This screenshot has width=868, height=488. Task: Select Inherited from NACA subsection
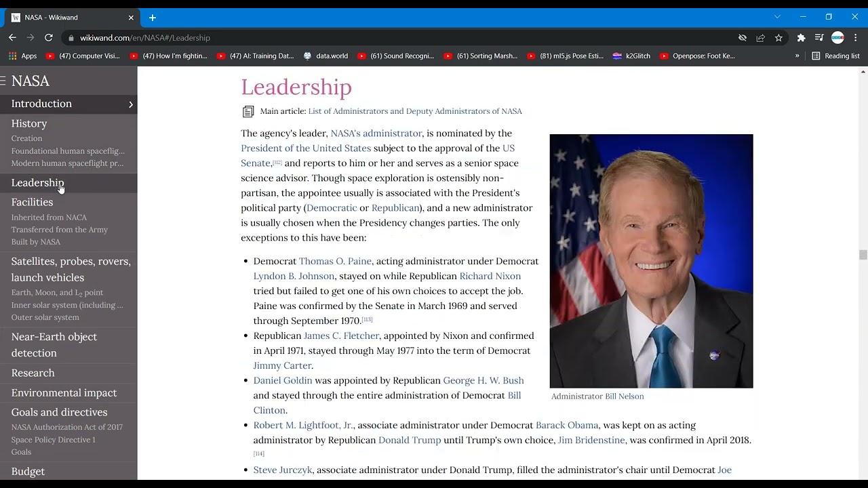(49, 218)
